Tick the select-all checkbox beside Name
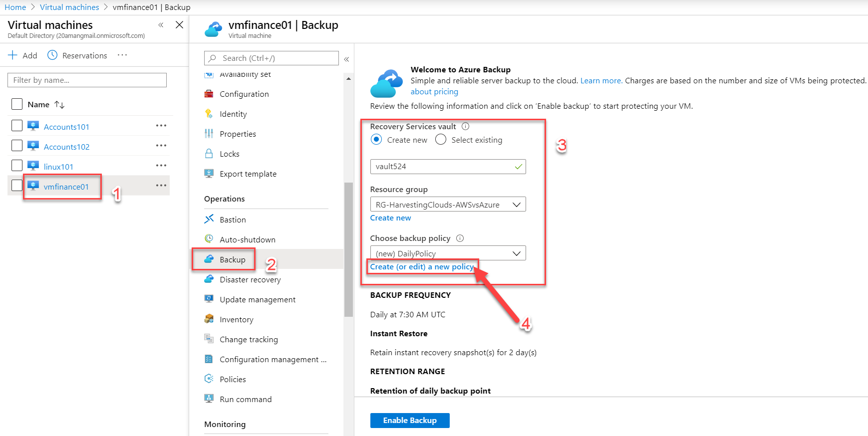 [17, 104]
